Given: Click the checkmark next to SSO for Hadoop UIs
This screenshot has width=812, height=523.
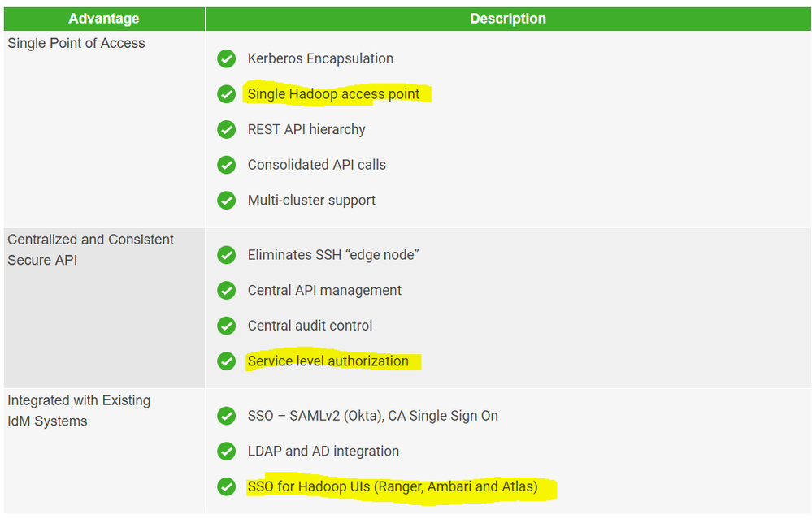Looking at the screenshot, I should pyautogui.click(x=227, y=486).
